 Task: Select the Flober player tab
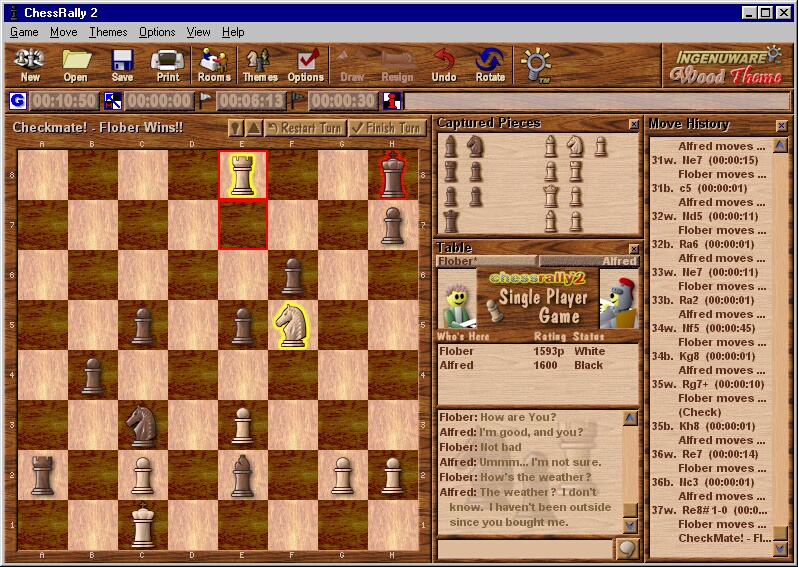(x=487, y=261)
